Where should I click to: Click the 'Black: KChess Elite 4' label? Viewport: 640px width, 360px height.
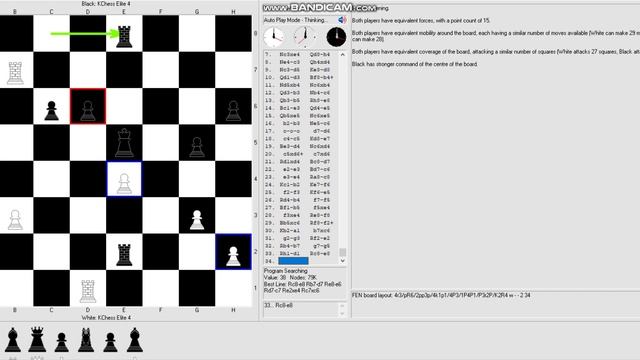pyautogui.click(x=106, y=4)
